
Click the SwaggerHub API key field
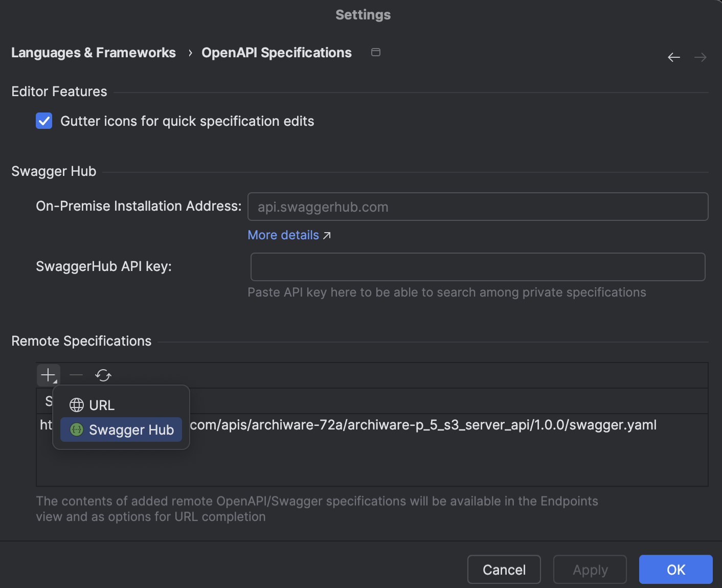click(478, 266)
